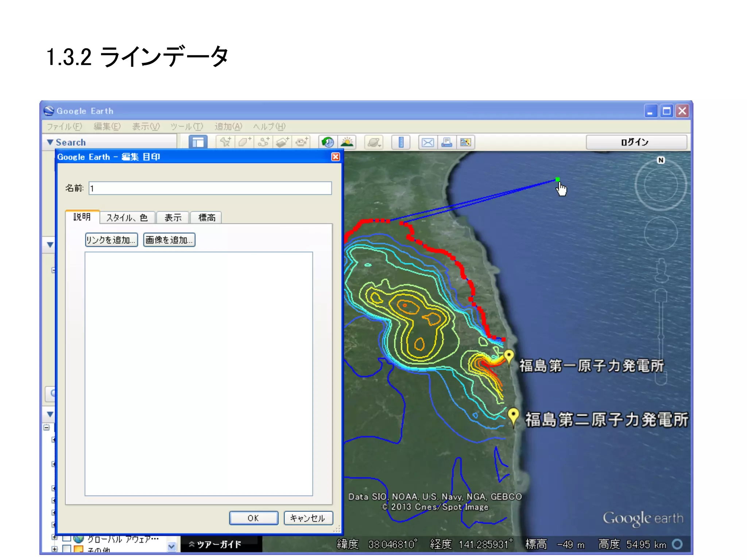
Task: Click the 標高 -49 m readout
Action: pos(555,544)
